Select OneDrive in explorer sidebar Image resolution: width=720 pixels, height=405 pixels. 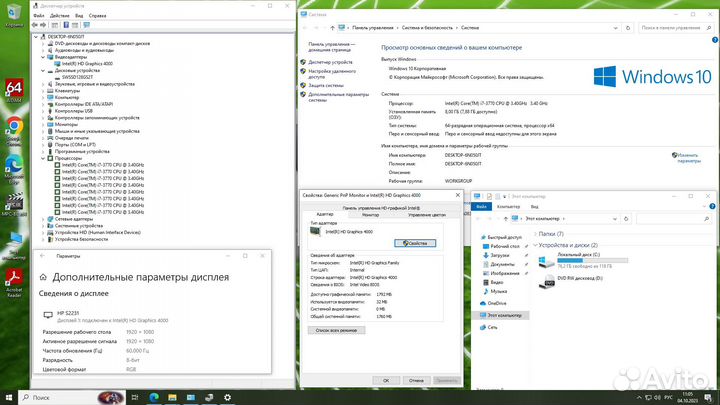(496, 304)
